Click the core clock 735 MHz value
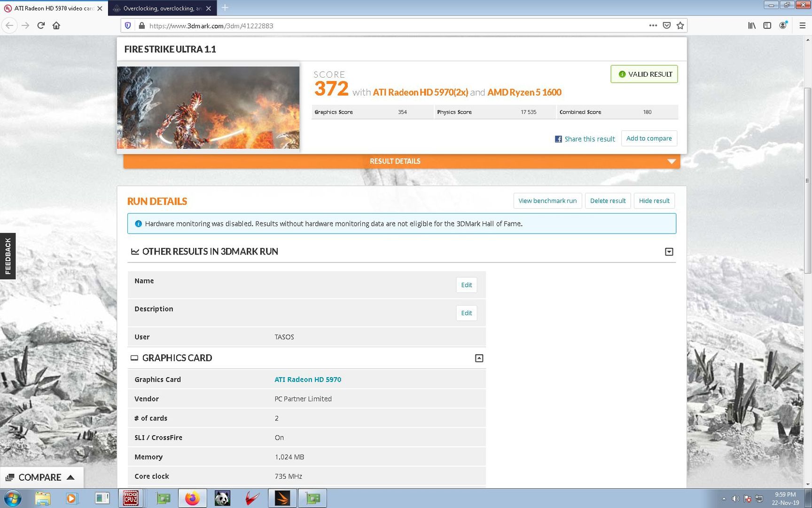Viewport: 812px width, 508px height. [288, 476]
